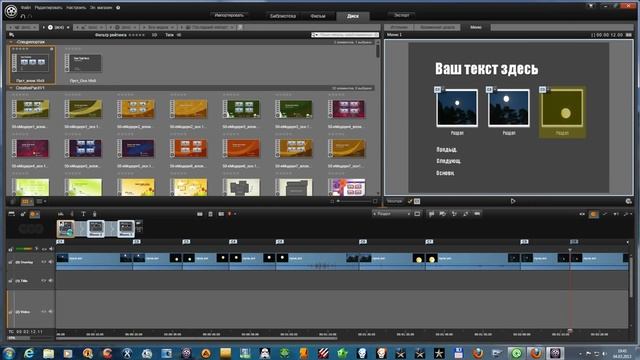640x360 pixels.
Task: Click the Pinnacle Studio film reel logo
Action: click(x=11, y=11)
